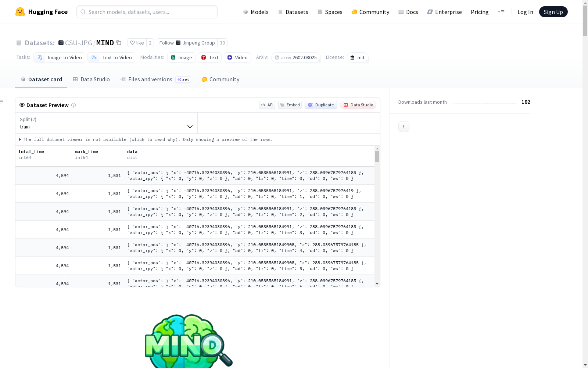Open the Files and versions tab
The height and width of the screenshot is (368, 588).
coord(155,79)
